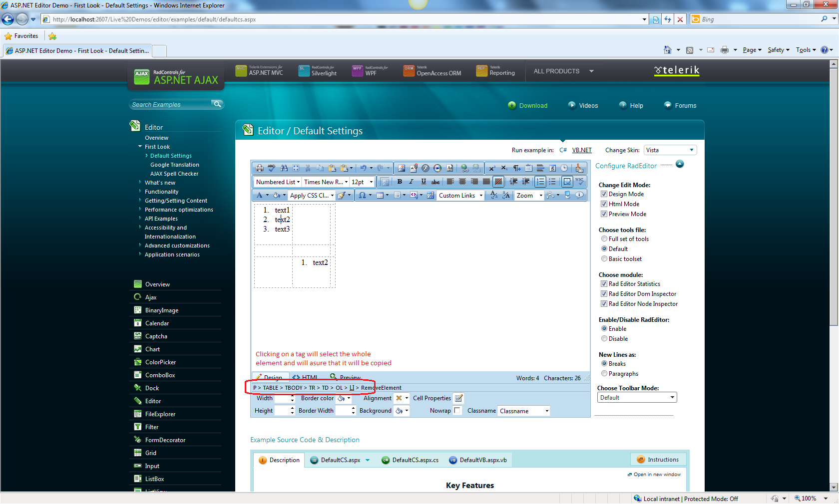839x504 pixels.
Task: Open Cell Properties dialog icon
Action: [x=459, y=398]
